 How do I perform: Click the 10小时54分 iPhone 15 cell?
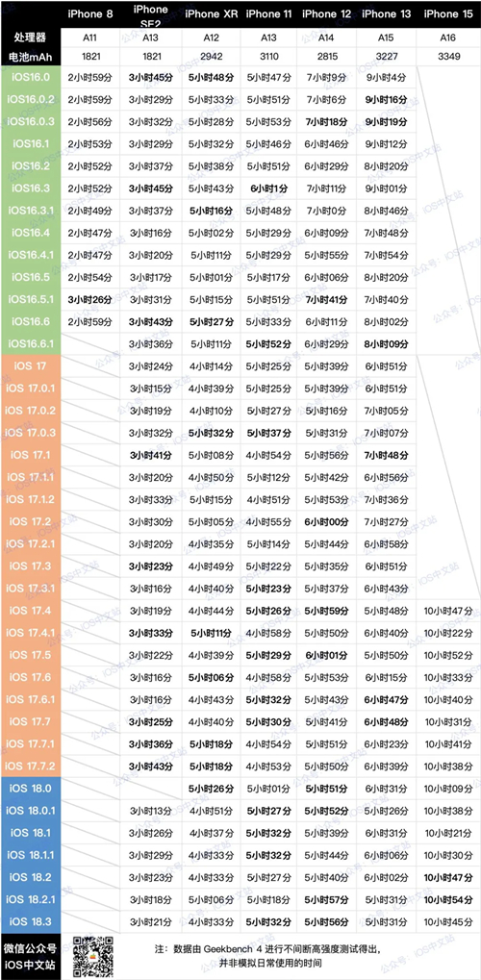[x=448, y=899]
